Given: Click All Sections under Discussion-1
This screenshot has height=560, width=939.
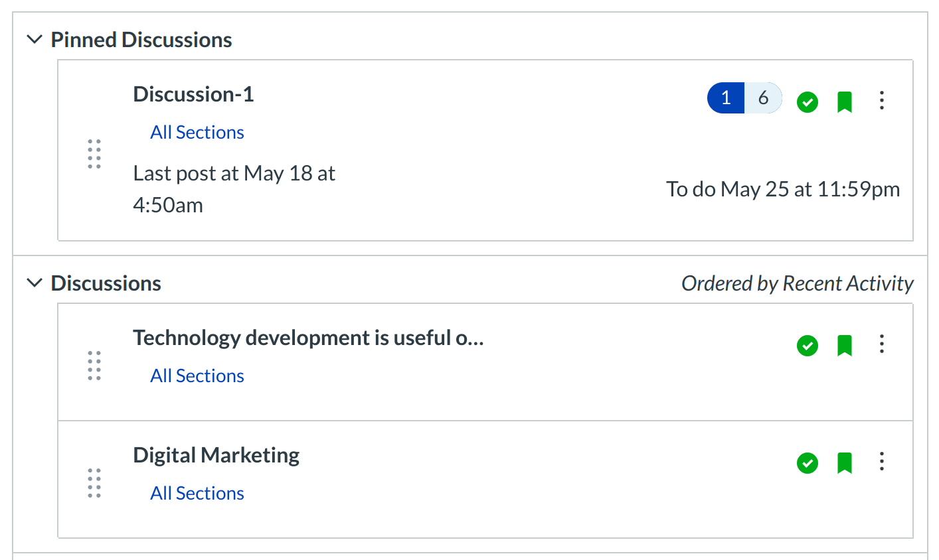Looking at the screenshot, I should [x=197, y=133].
